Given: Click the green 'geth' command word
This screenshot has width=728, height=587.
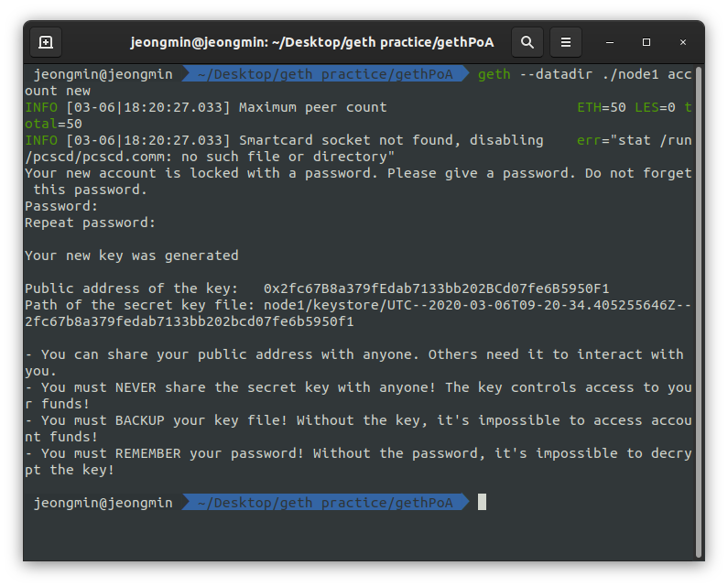Looking at the screenshot, I should tap(494, 74).
